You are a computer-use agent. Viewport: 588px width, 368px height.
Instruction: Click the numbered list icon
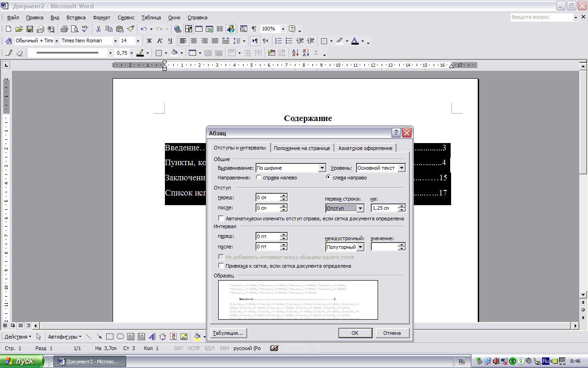(x=278, y=40)
